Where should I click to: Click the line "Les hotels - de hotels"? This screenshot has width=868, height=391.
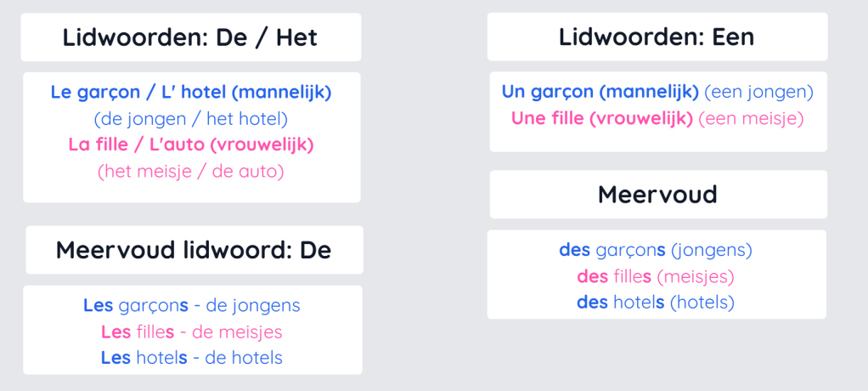coord(192,358)
